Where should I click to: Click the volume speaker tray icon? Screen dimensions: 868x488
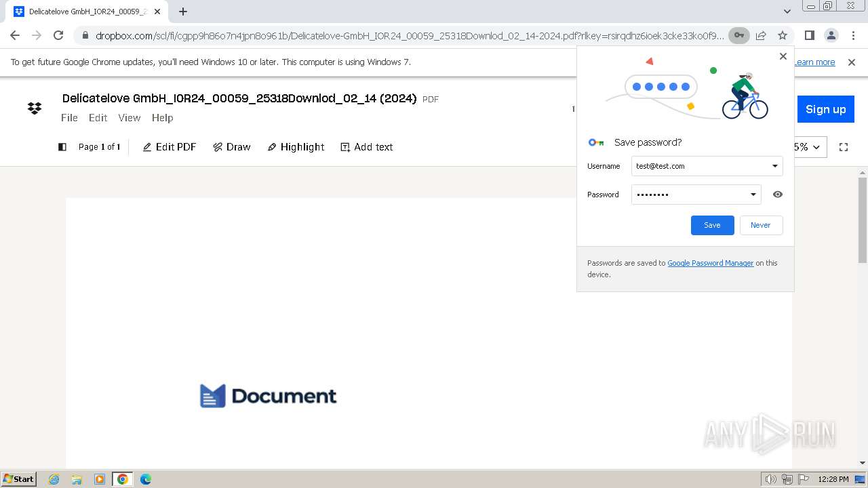[x=770, y=479]
